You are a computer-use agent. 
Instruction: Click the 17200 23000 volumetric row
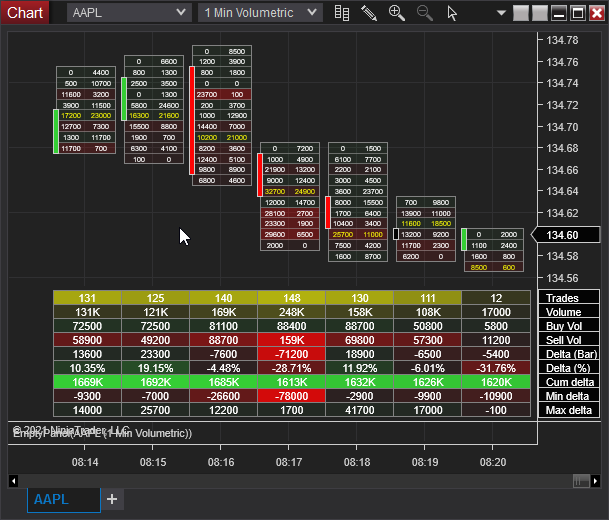[x=86, y=115]
